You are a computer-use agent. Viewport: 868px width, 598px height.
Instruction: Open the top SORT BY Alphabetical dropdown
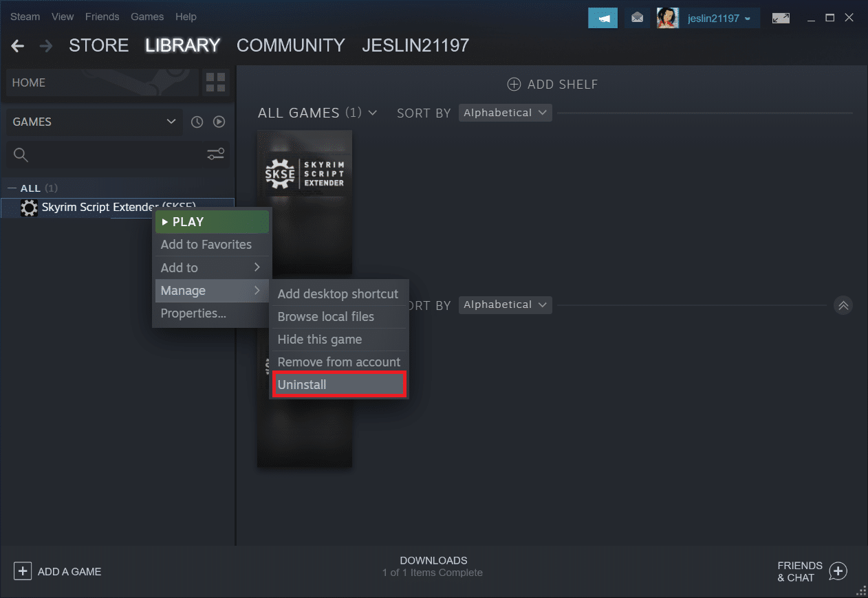coord(505,113)
